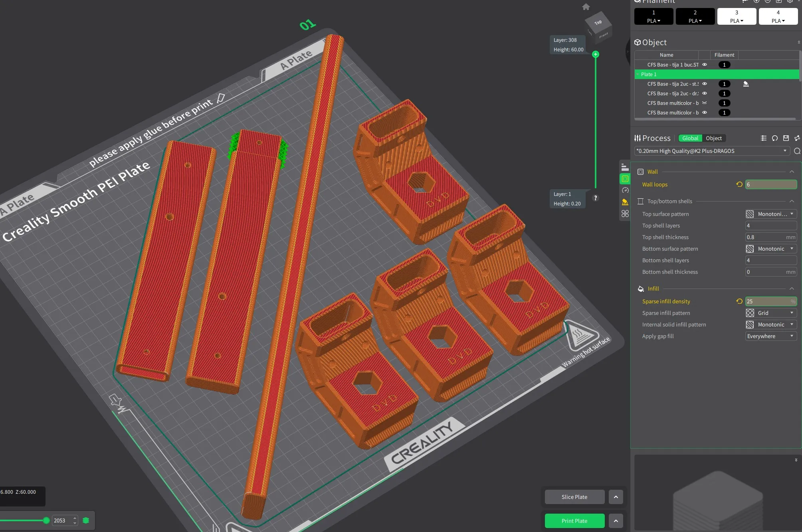Open the yellow Support settings tab icon

pyautogui.click(x=625, y=202)
